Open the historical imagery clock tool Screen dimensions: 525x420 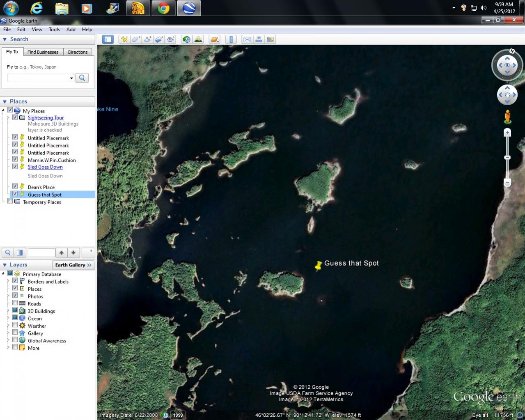(186, 39)
